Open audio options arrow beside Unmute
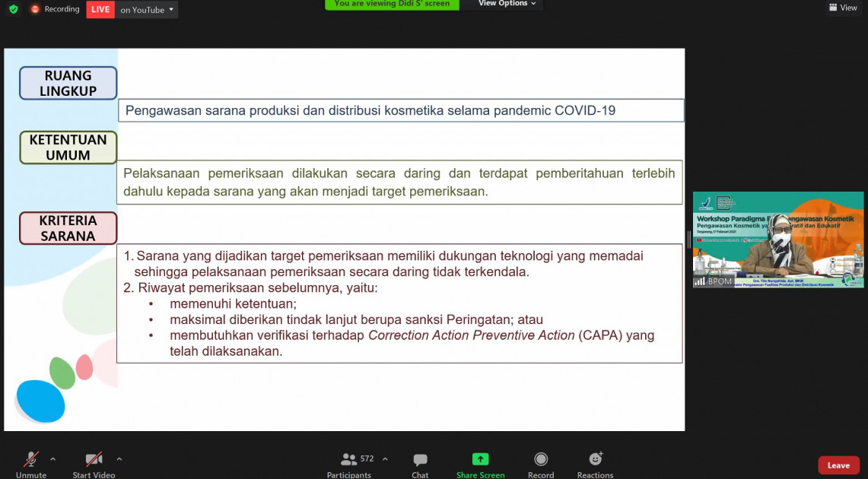Screen dimensions: 868x479 point(52,459)
